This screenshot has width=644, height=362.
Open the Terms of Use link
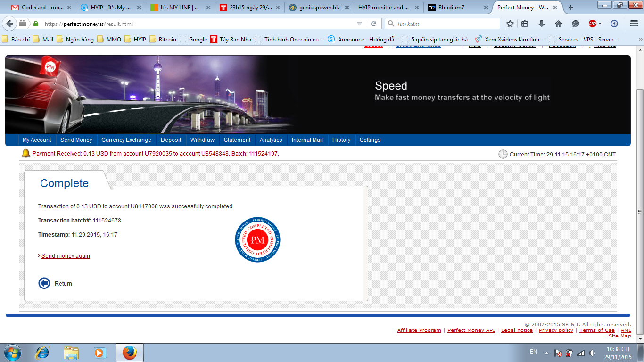click(x=597, y=330)
